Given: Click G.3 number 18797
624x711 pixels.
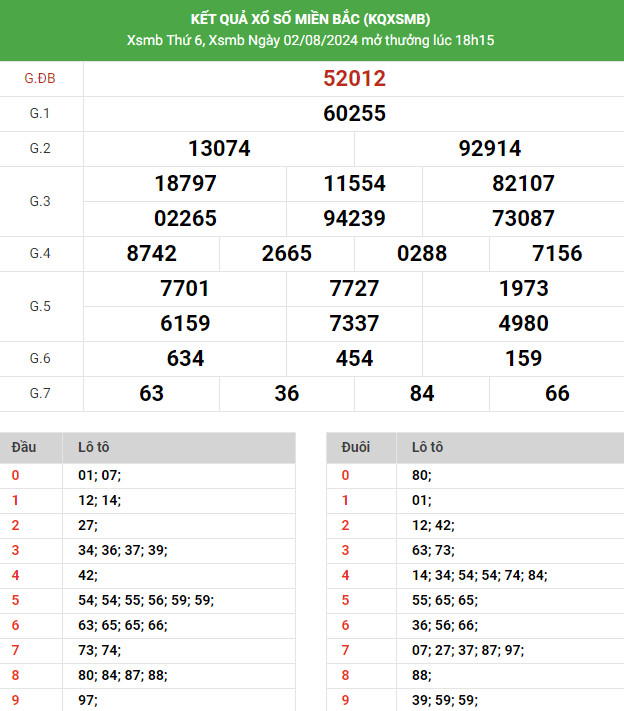Looking at the screenshot, I should (x=185, y=183).
